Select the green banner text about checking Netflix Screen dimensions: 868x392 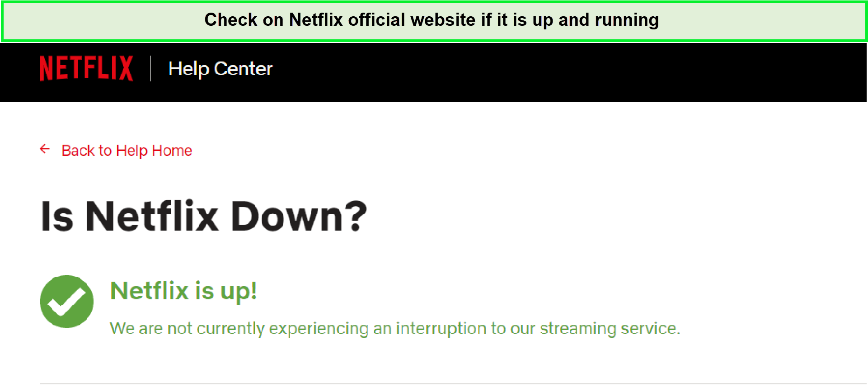tap(432, 20)
